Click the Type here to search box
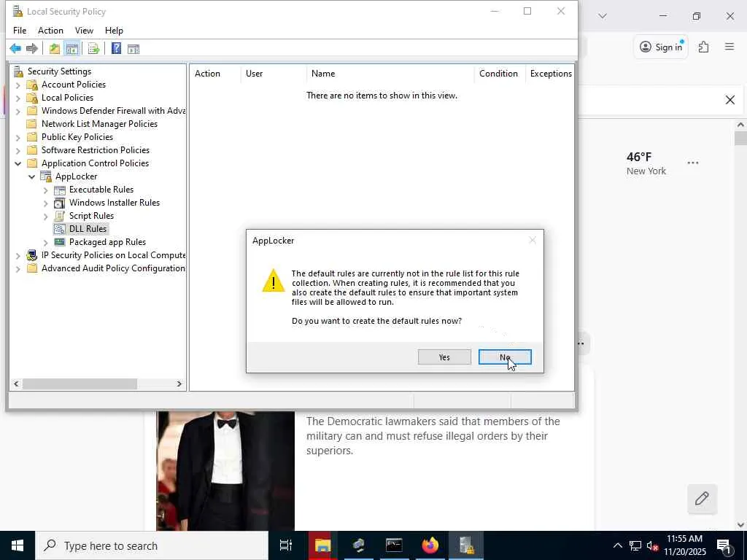 point(152,545)
